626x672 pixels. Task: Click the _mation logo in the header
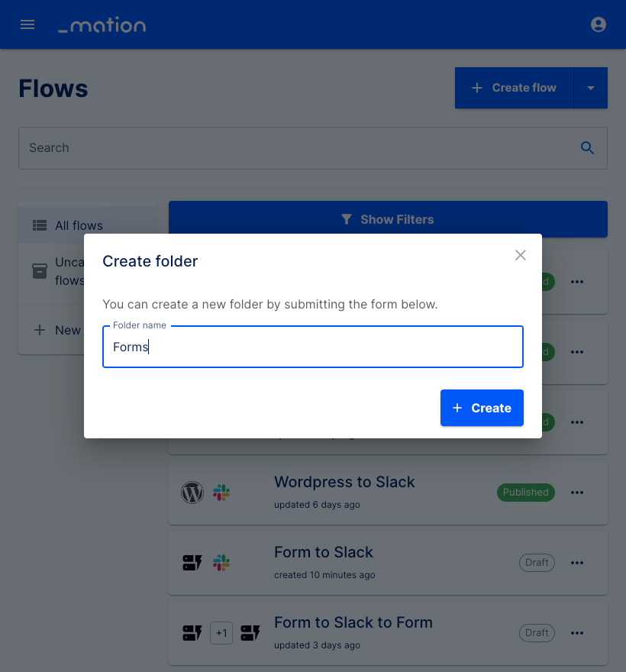tap(102, 24)
